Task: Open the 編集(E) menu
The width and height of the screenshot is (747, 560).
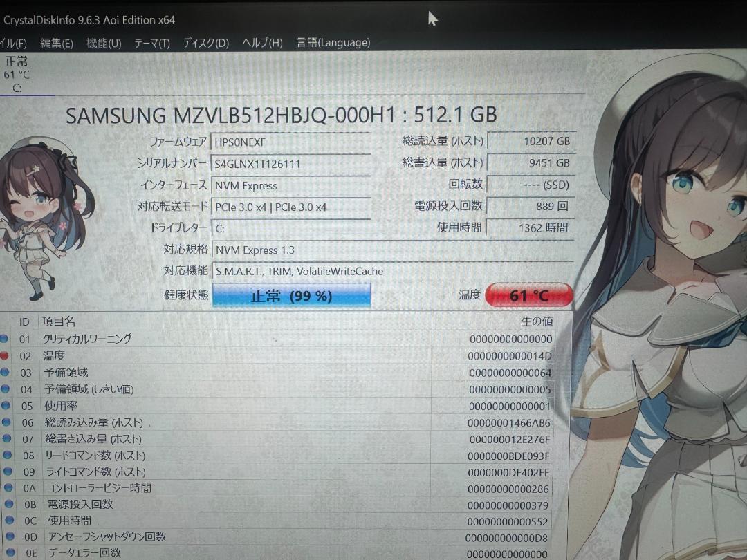Action: pos(57,44)
